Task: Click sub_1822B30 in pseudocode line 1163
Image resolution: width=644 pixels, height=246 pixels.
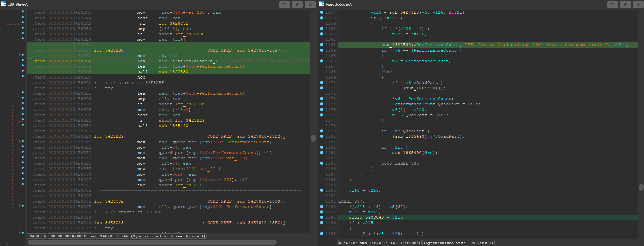Action: pos(396,45)
